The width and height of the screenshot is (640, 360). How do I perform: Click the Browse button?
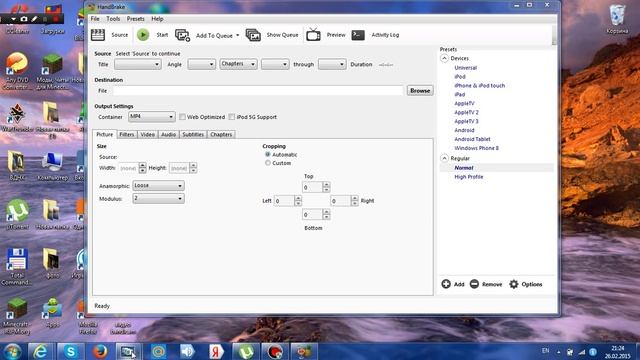420,91
